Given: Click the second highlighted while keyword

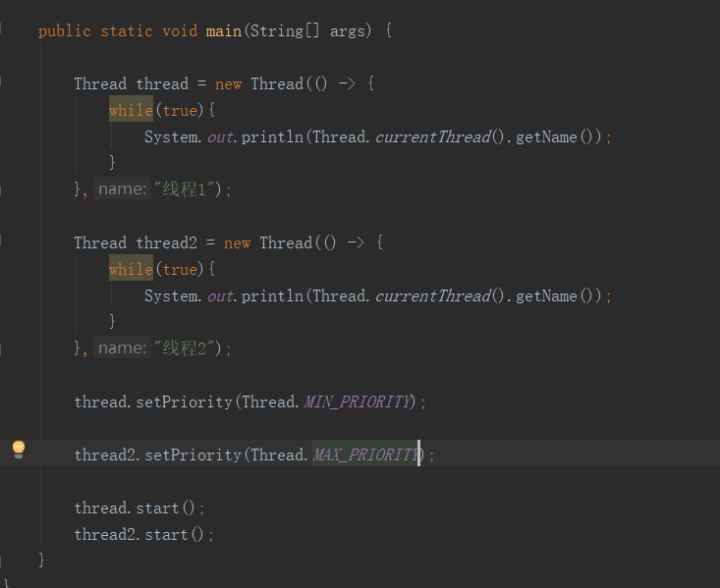Looking at the screenshot, I should tap(131, 269).
